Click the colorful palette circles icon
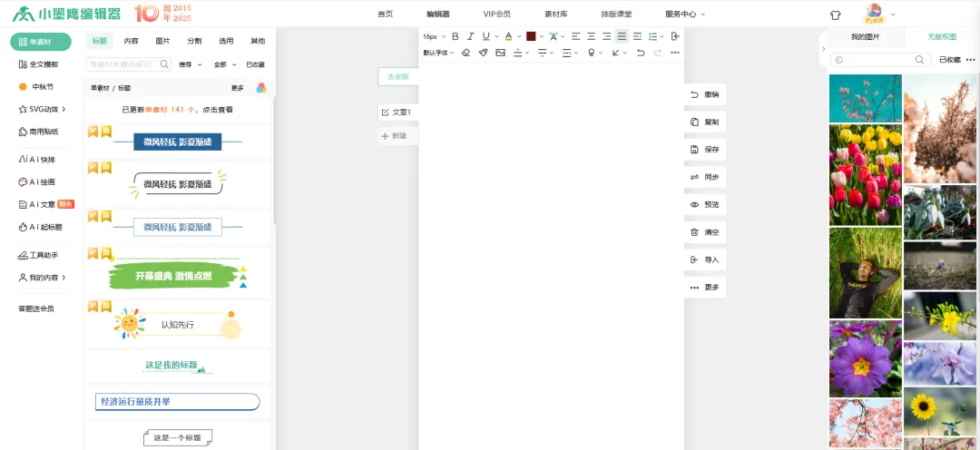980x450 pixels. click(x=261, y=88)
